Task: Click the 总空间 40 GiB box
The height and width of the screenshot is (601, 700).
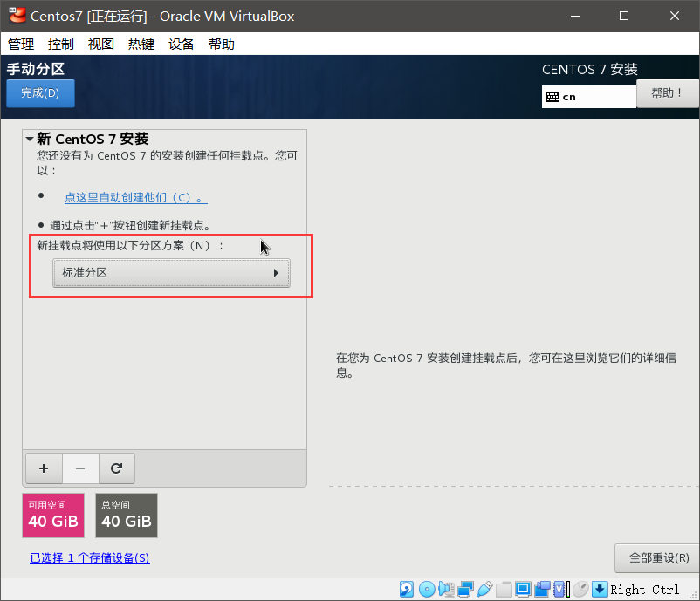Action: click(127, 516)
